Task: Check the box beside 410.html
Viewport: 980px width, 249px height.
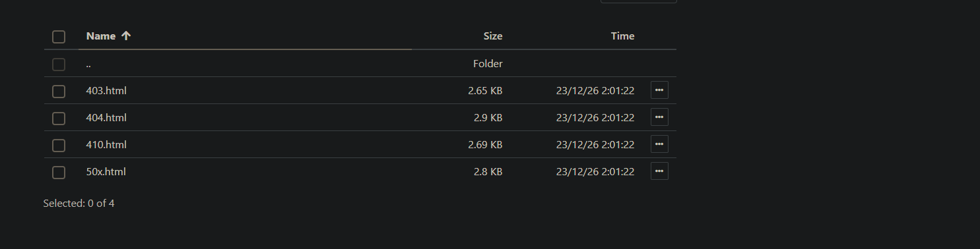Action: tap(59, 146)
